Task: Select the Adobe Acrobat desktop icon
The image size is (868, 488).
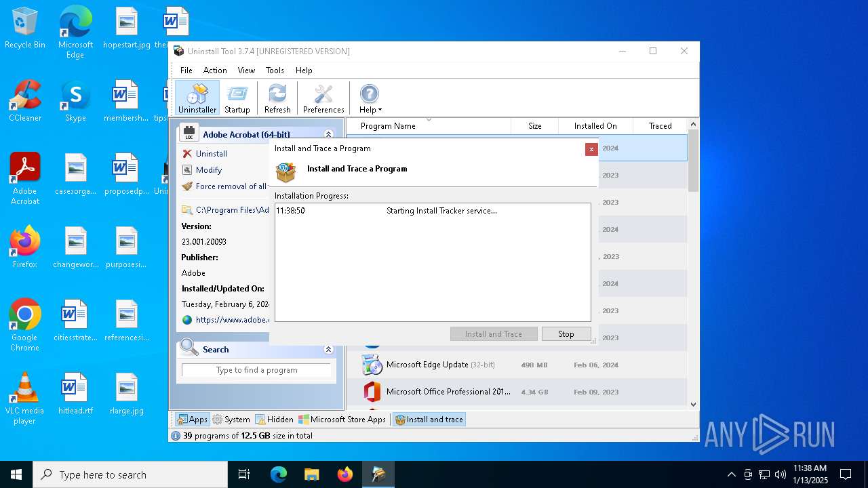Action: click(x=25, y=179)
